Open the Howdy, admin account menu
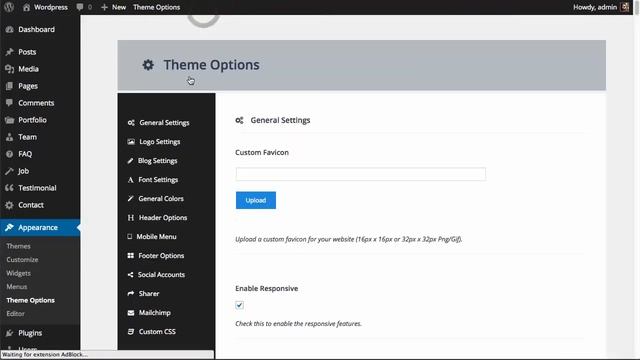Viewport: 640px width, 360px height. tap(601, 7)
